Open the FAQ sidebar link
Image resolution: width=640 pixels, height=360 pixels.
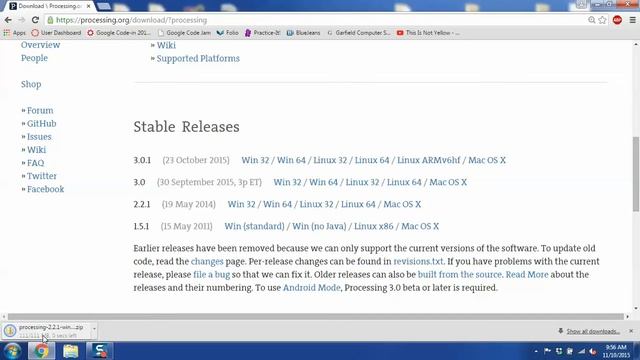(36, 162)
